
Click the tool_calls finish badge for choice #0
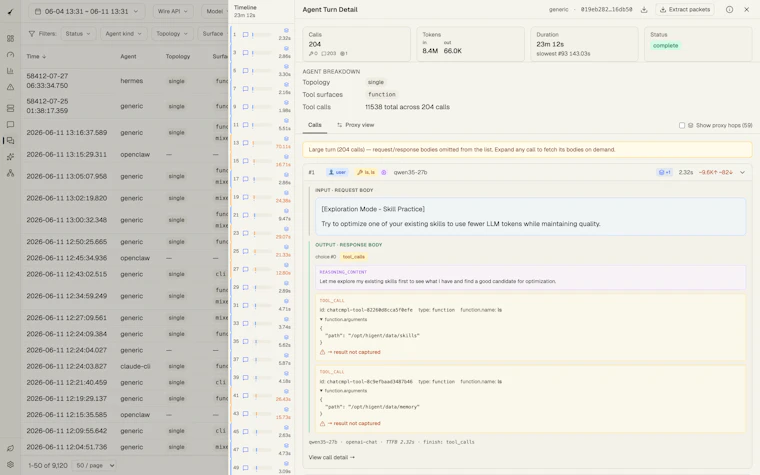tap(353, 257)
